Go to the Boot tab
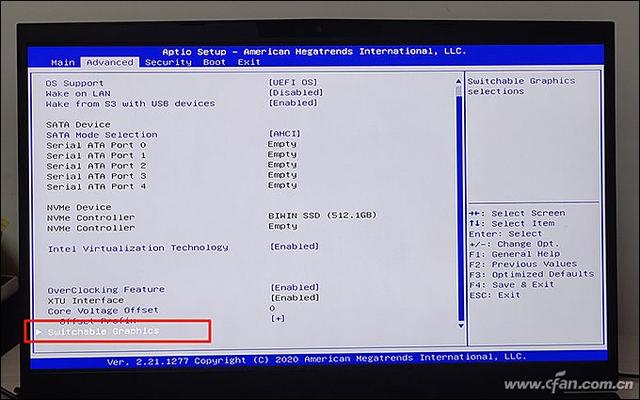The image size is (640, 400). pos(214,62)
